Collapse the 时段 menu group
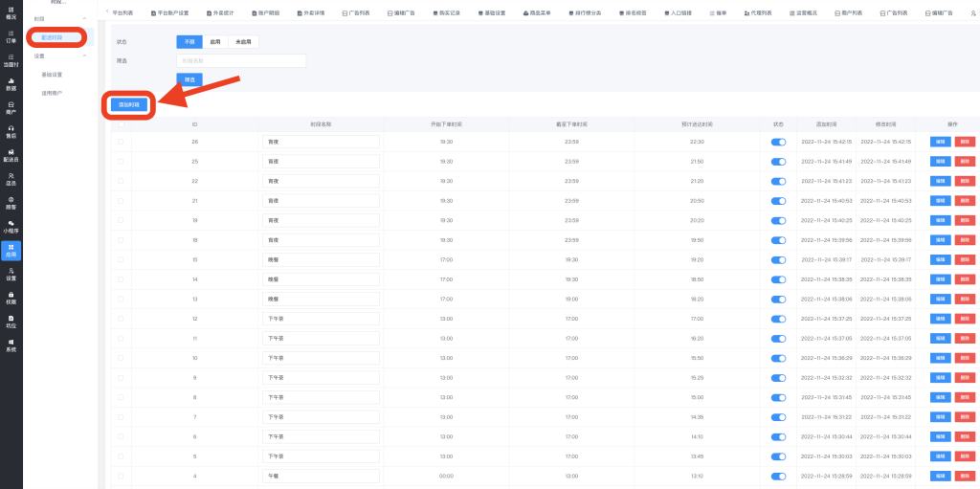The width and height of the screenshot is (980, 489). click(x=83, y=19)
